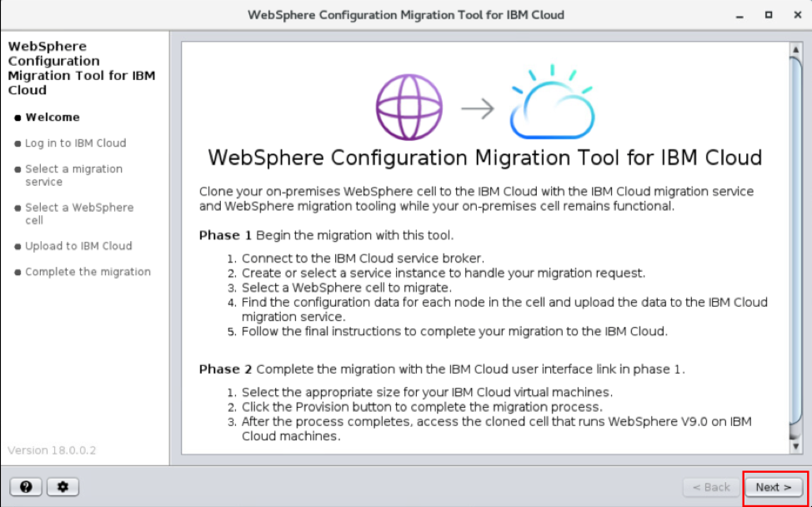Screen dimensions: 812x507
Task: Click the Next button
Action: [774, 487]
